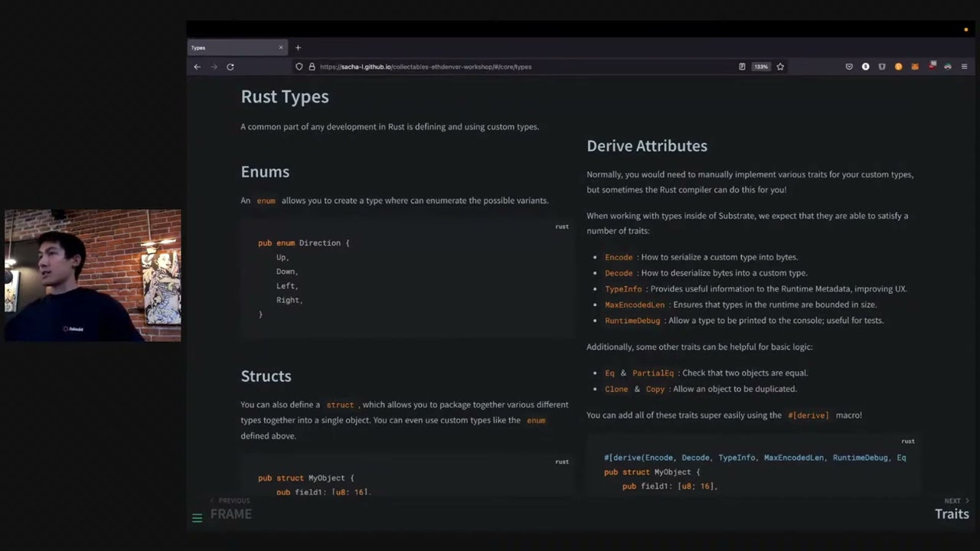Open the green sidebar menu toggle
The height and width of the screenshot is (551, 980).
pyautogui.click(x=197, y=518)
